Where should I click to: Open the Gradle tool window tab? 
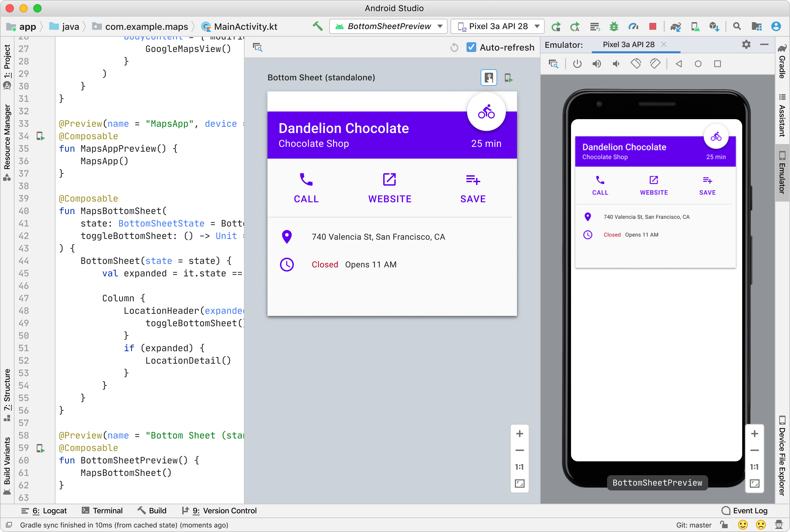[x=782, y=62]
